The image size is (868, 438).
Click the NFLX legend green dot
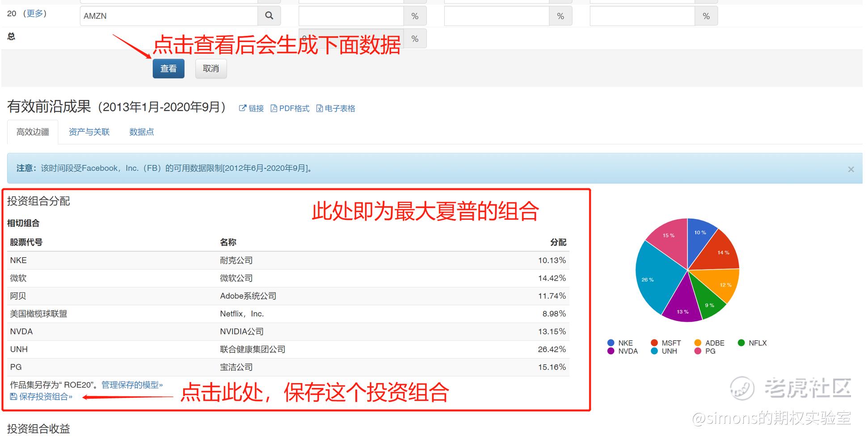tap(741, 343)
